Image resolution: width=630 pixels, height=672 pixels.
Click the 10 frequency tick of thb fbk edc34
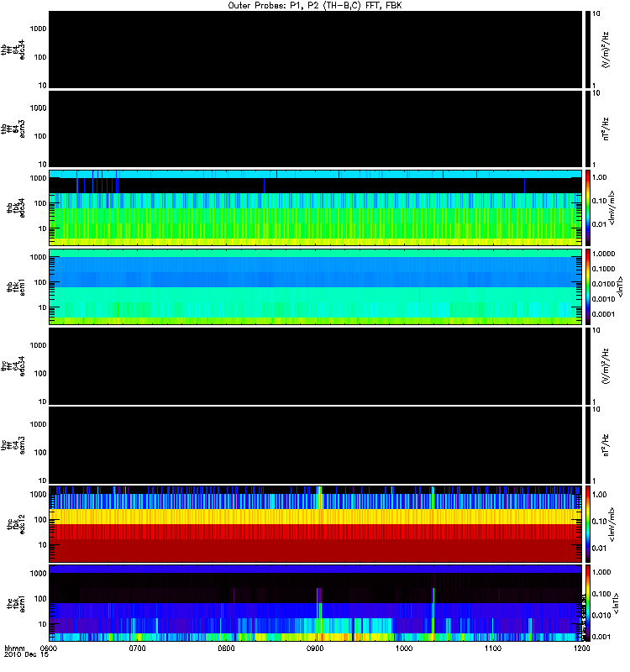pyautogui.click(x=43, y=228)
